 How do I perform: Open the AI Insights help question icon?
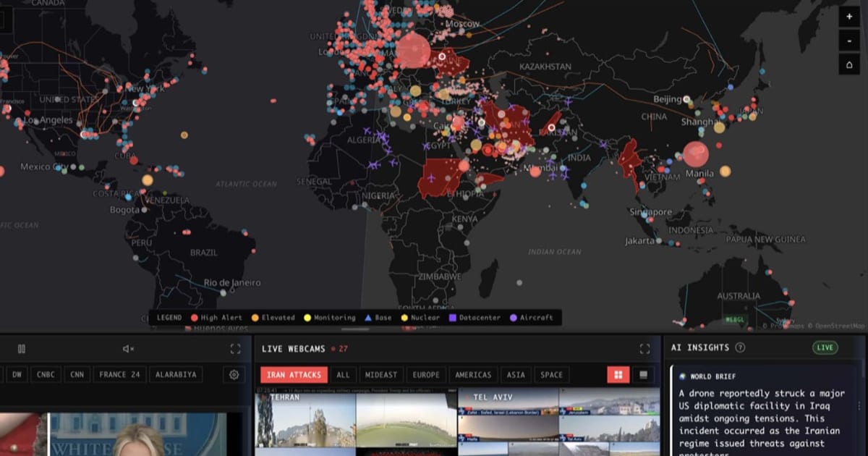(x=740, y=347)
